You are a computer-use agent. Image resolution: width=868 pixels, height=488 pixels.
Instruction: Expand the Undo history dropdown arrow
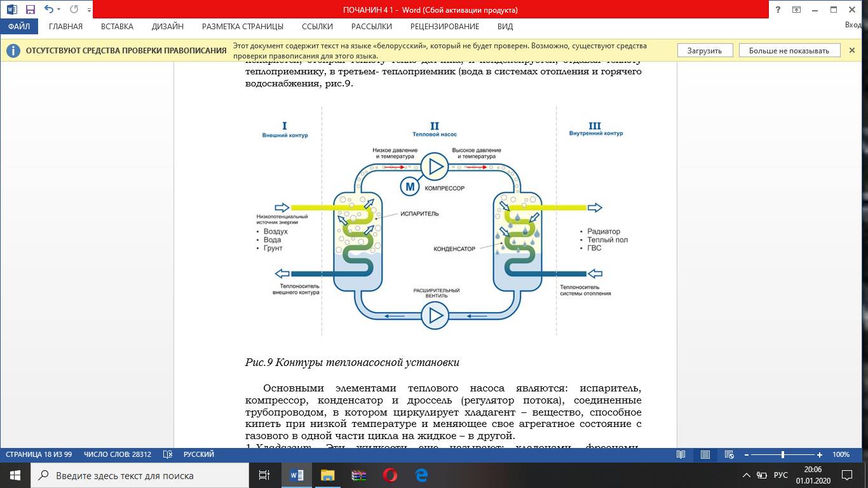[x=58, y=10]
